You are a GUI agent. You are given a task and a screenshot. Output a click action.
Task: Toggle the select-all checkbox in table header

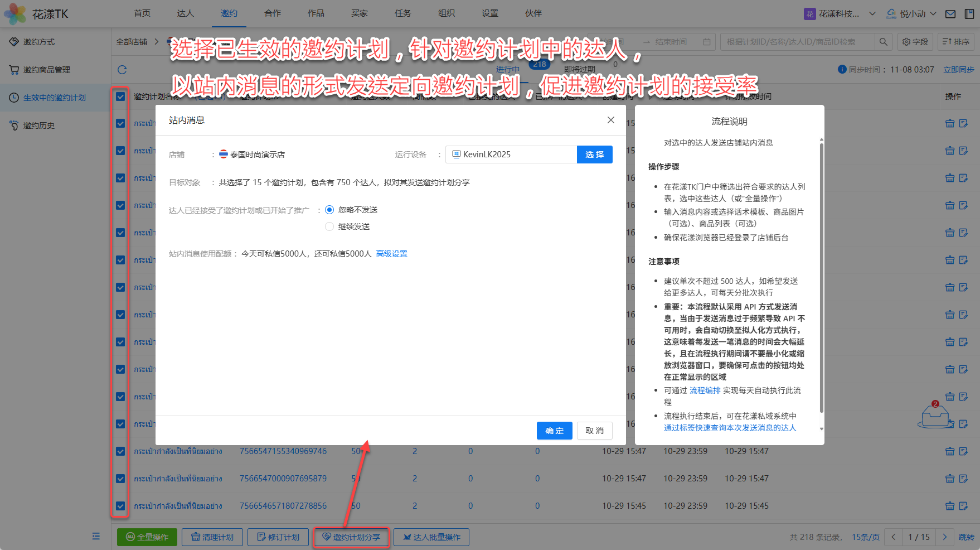(x=120, y=97)
